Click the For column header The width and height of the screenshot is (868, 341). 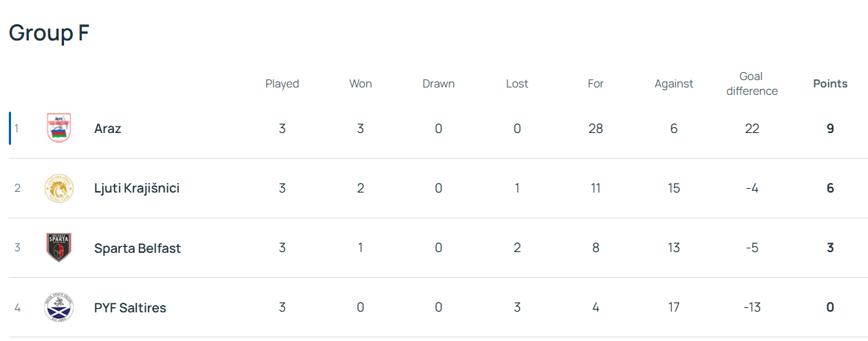pos(596,84)
